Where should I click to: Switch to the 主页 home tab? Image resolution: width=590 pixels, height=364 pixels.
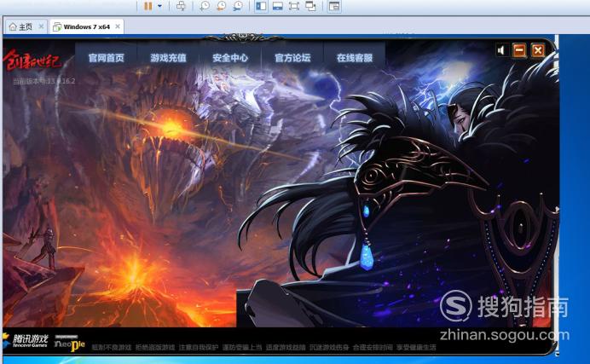point(21,26)
